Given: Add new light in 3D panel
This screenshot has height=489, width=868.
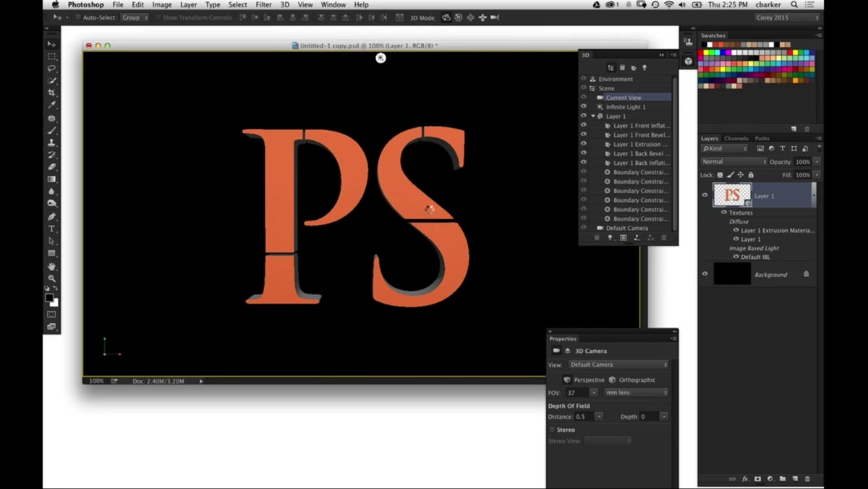Looking at the screenshot, I should pos(610,238).
